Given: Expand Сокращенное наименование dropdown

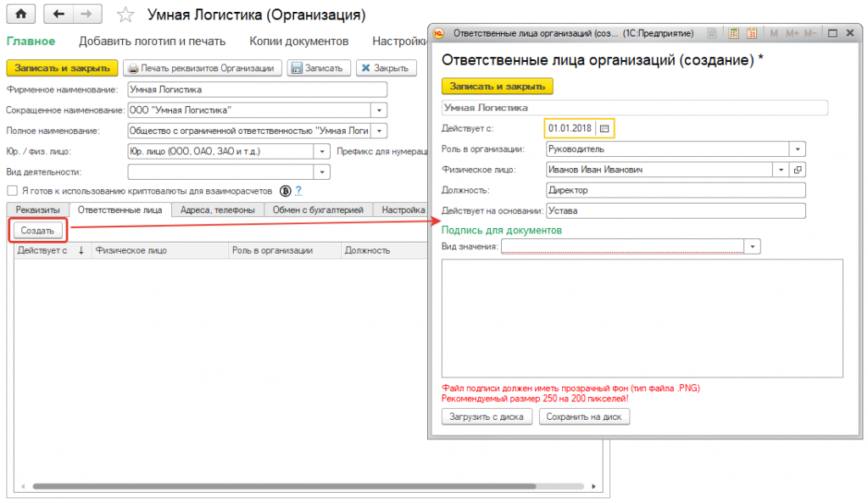Looking at the screenshot, I should (x=379, y=110).
